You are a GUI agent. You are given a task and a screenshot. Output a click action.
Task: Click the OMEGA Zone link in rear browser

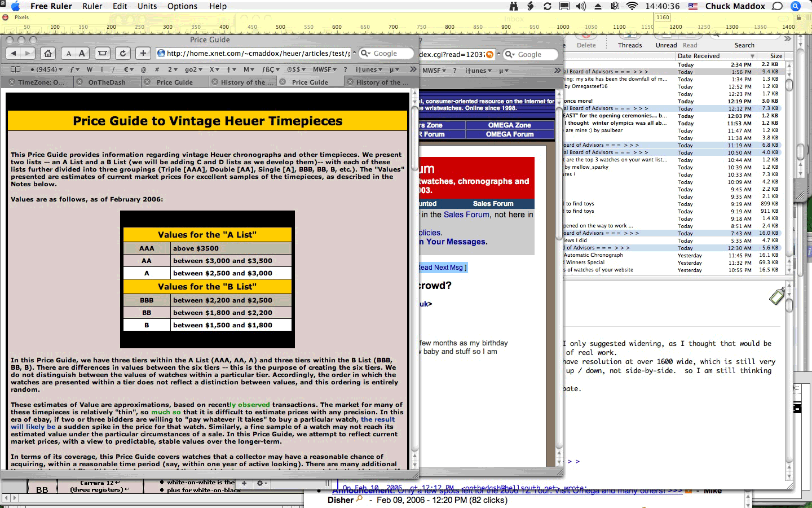[x=510, y=125]
